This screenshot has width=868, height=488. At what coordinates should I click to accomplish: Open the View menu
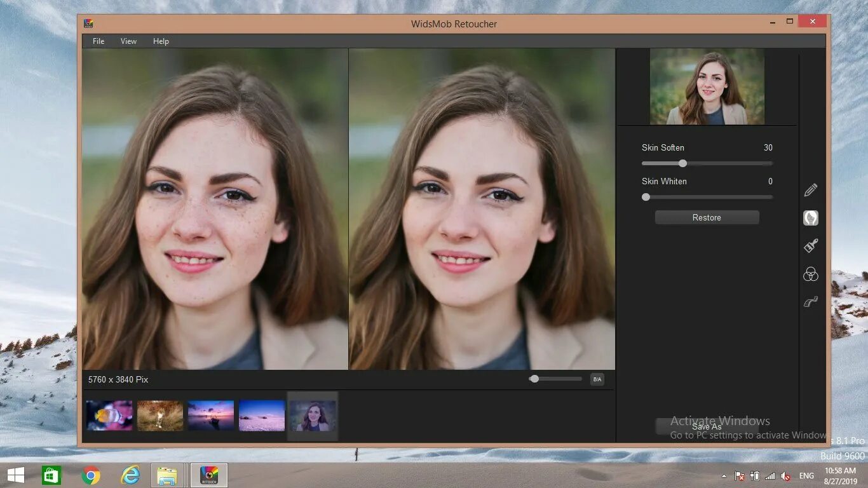[x=128, y=41]
